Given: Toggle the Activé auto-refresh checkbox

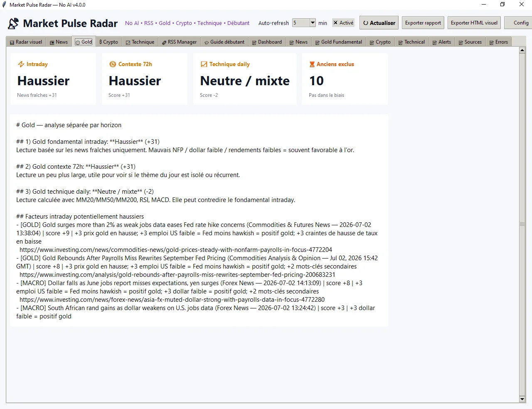Looking at the screenshot, I should 343,23.
